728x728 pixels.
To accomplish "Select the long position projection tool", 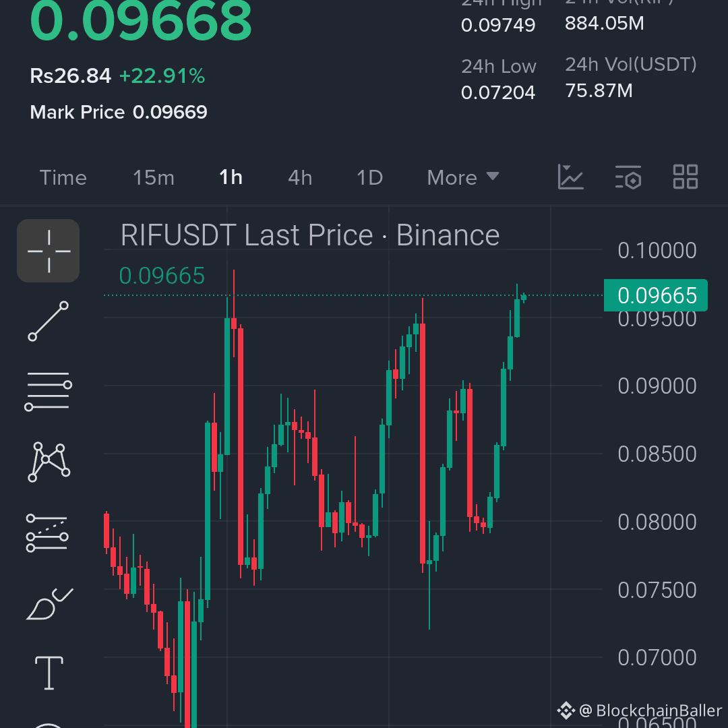I will pos(47,533).
